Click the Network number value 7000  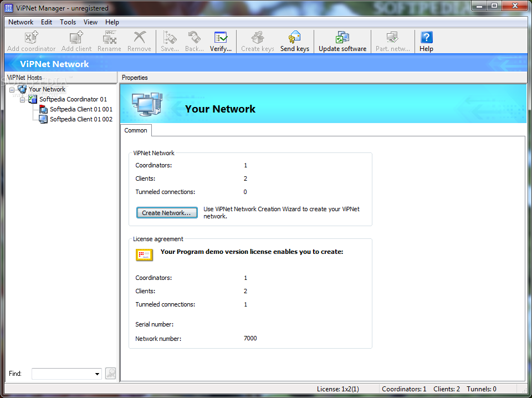[x=250, y=338]
